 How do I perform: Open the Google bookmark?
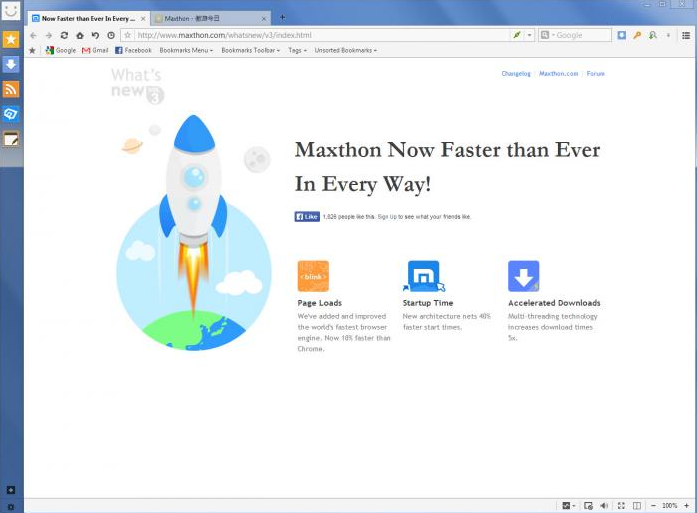coord(61,50)
